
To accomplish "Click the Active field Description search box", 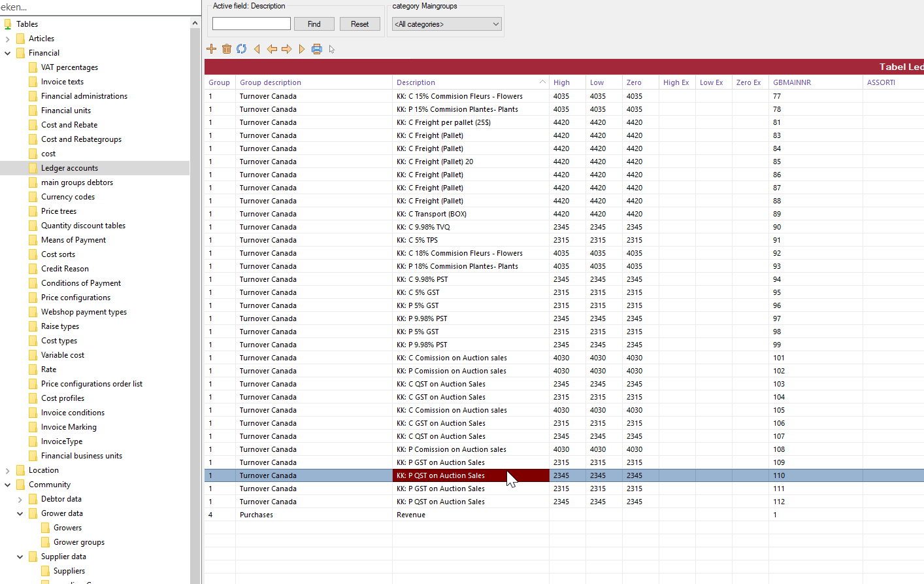I will pos(252,24).
